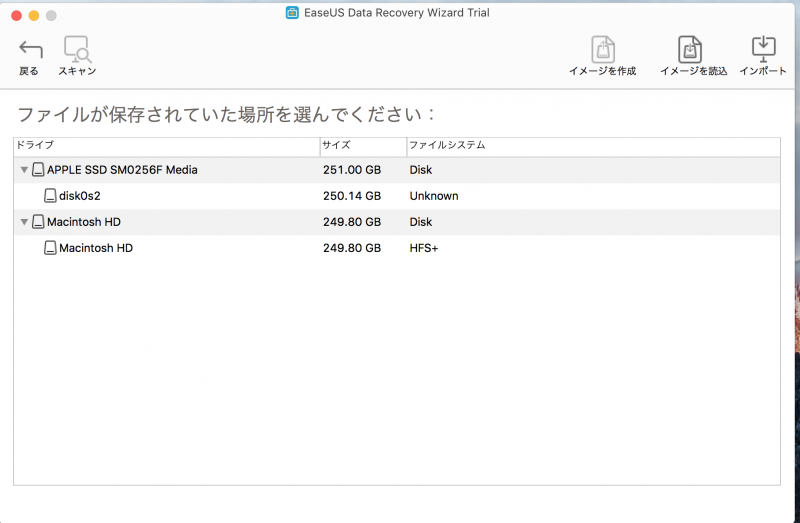800x523 pixels.
Task: Sort by the ドライブ column header
Action: click(167, 146)
